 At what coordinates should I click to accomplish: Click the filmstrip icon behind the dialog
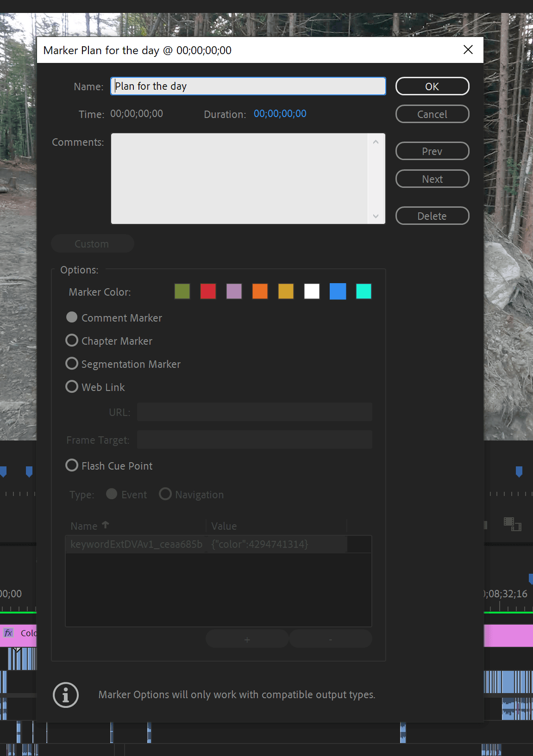[x=513, y=524]
